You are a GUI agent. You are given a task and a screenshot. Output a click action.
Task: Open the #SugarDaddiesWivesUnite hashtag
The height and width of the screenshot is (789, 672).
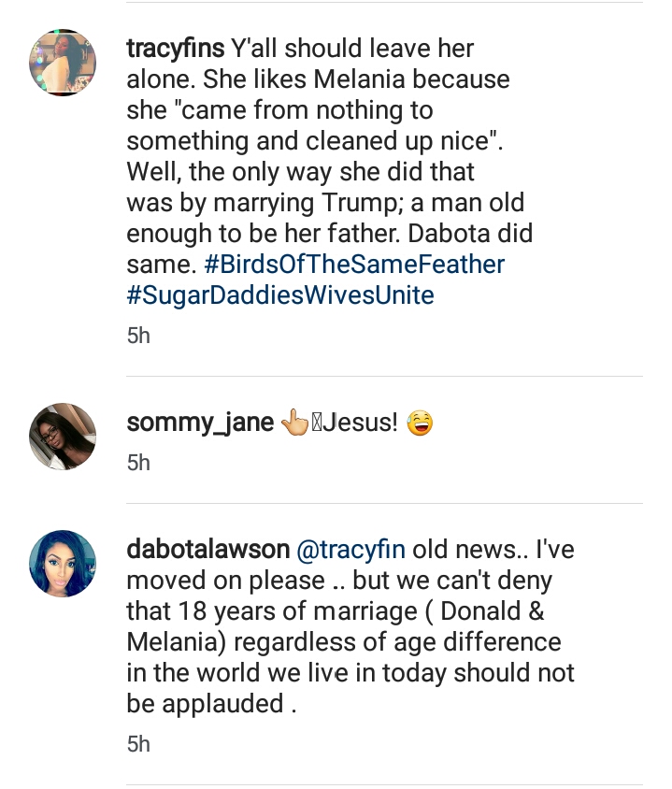click(x=280, y=295)
